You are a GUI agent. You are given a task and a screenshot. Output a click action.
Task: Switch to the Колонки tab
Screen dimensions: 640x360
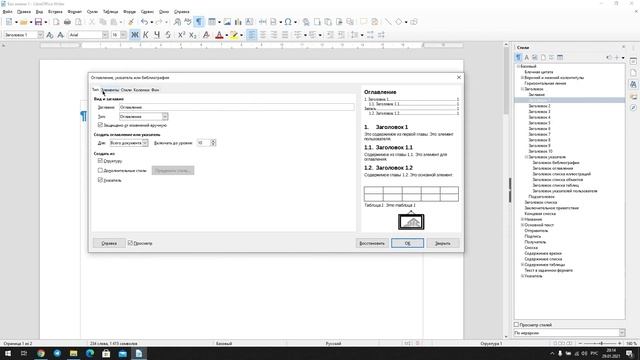click(x=142, y=90)
